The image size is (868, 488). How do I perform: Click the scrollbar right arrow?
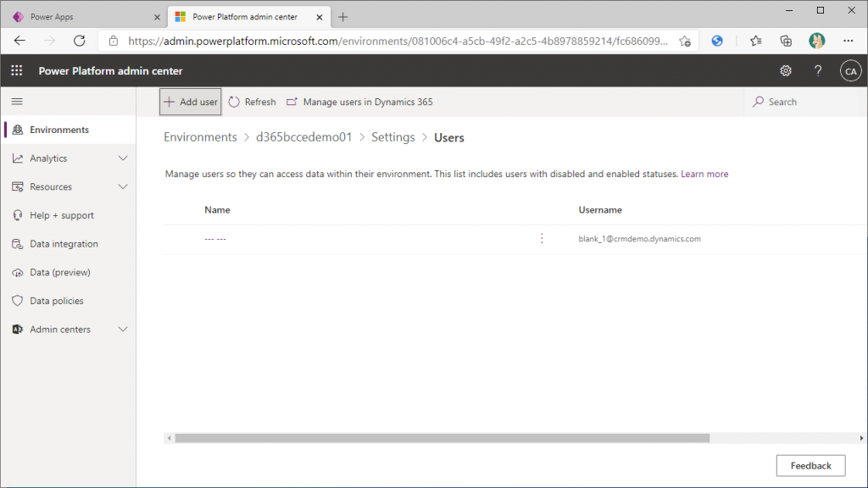pyautogui.click(x=861, y=438)
